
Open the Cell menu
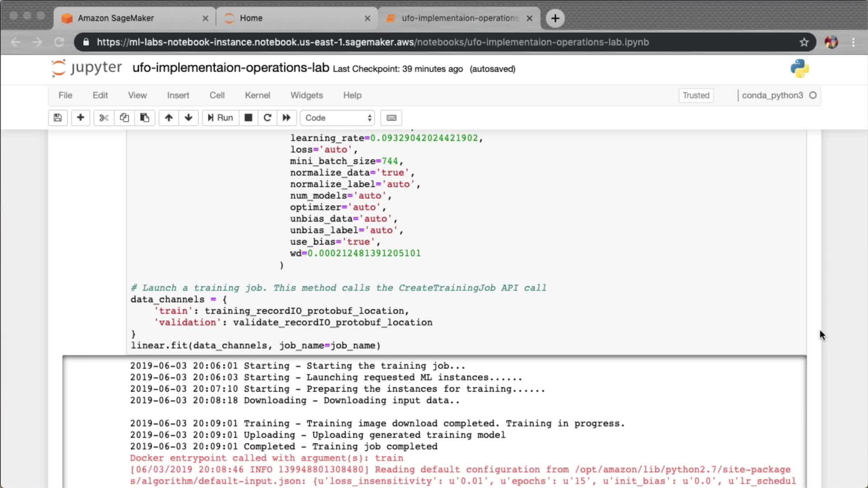click(217, 95)
